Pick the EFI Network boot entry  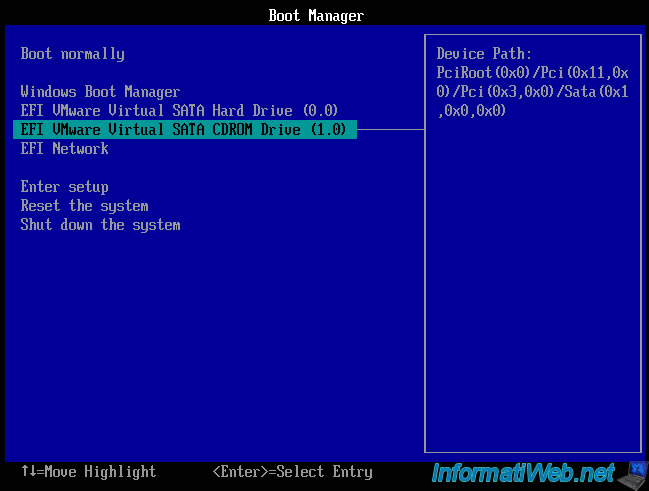click(64, 149)
